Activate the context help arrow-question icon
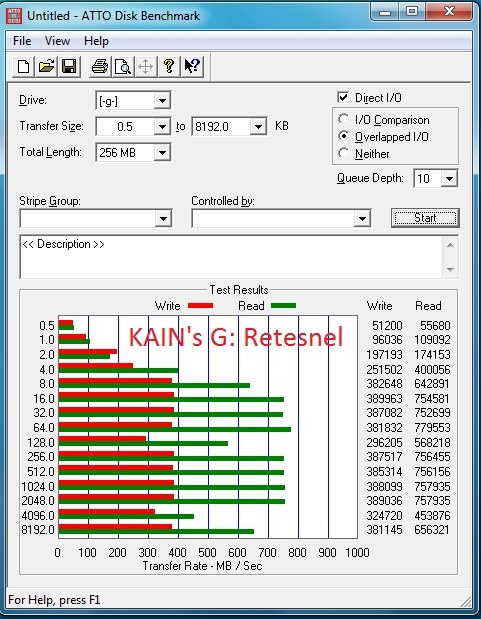 click(192, 66)
